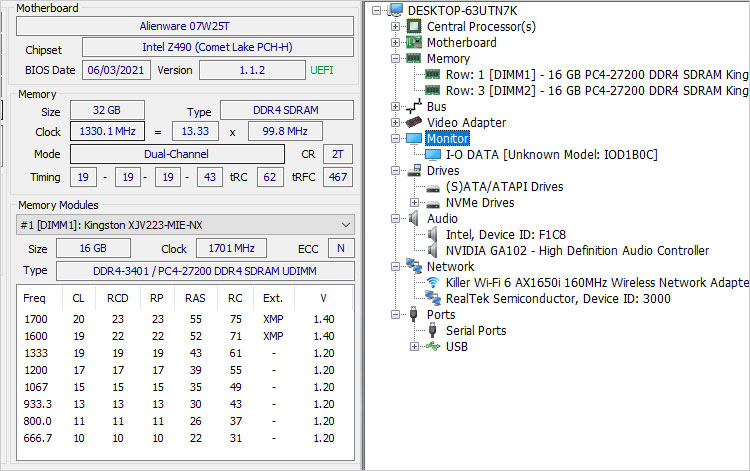Expand the Video Adapter node
This screenshot has height=471, width=750.
pyautogui.click(x=395, y=122)
